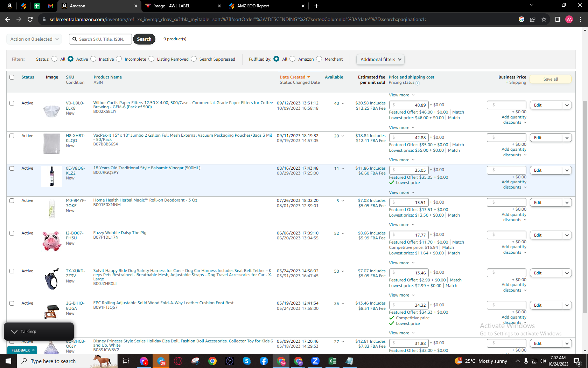Tick the select-all checkbox in table header
Image resolution: width=588 pixels, height=368 pixels.
[x=12, y=77]
